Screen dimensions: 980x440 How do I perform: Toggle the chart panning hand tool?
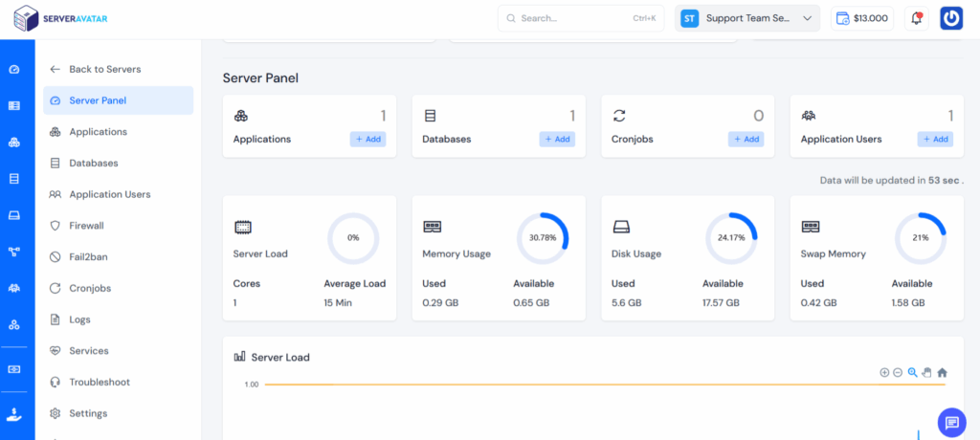click(926, 372)
